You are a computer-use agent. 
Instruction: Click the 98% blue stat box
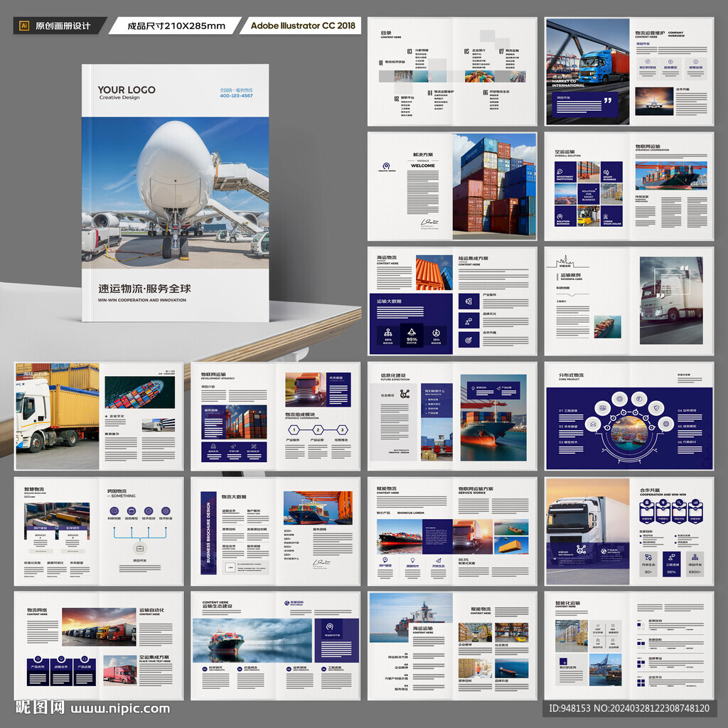(671, 564)
